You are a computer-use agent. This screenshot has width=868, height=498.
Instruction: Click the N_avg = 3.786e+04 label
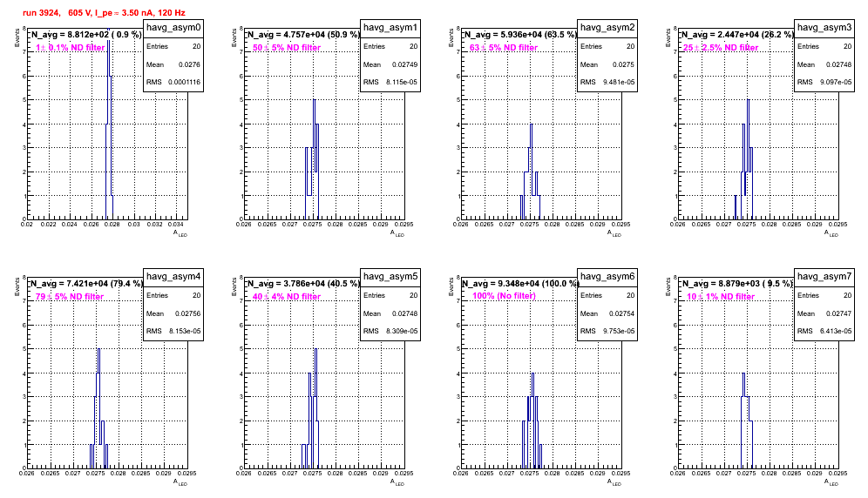(x=302, y=283)
